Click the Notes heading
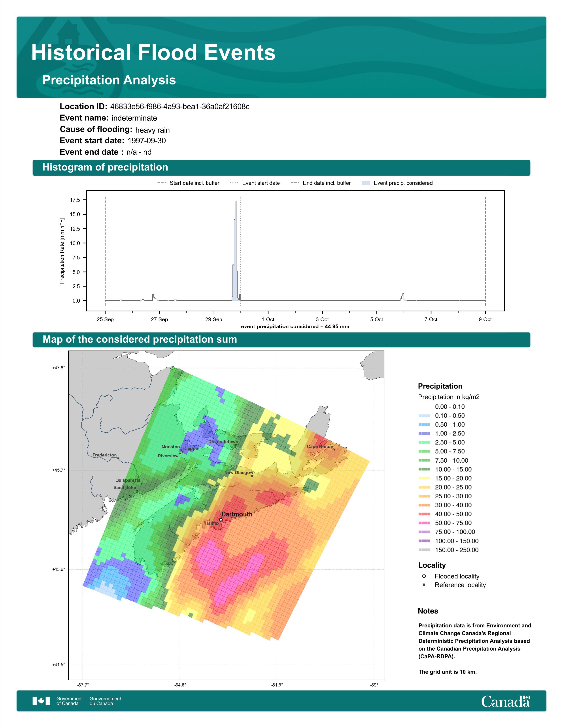563x728 pixels. 428,611
